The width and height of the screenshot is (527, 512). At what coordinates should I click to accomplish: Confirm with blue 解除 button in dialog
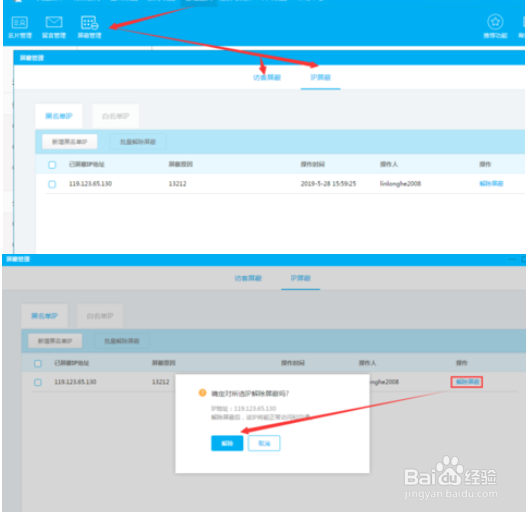pyautogui.click(x=227, y=443)
